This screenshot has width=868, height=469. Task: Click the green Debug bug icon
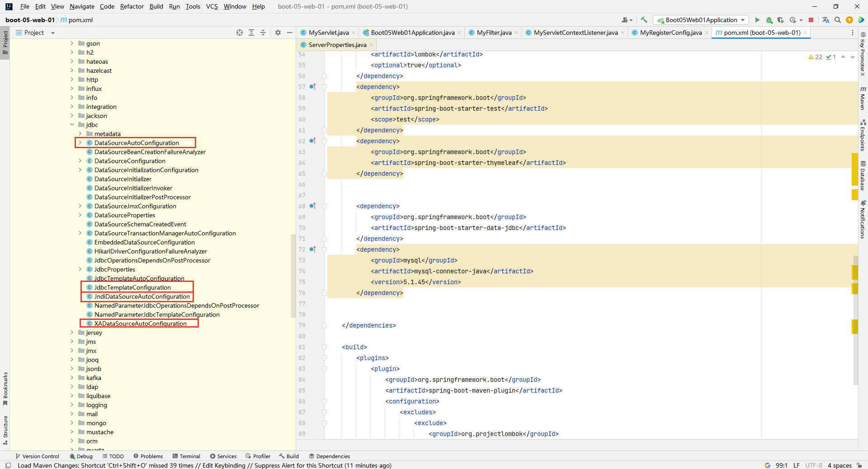pos(769,20)
